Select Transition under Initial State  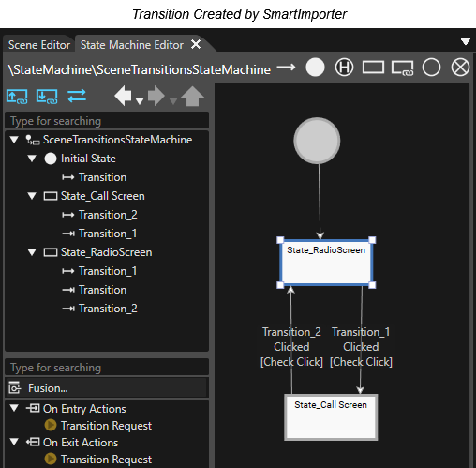[102, 177]
